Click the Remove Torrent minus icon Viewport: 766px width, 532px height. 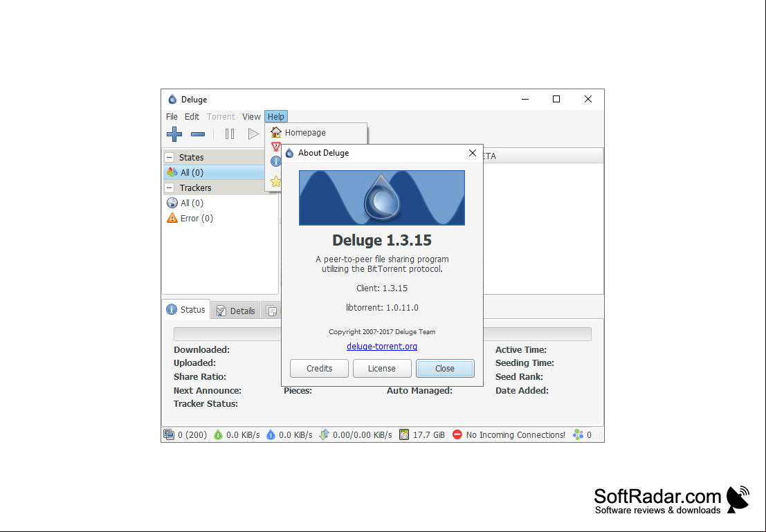pyautogui.click(x=198, y=134)
